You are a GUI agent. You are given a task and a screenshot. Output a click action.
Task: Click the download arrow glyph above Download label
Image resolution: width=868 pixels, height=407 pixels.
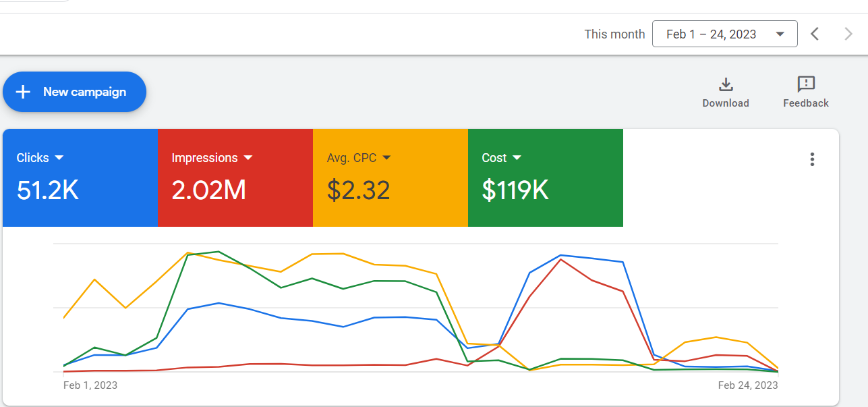[726, 85]
